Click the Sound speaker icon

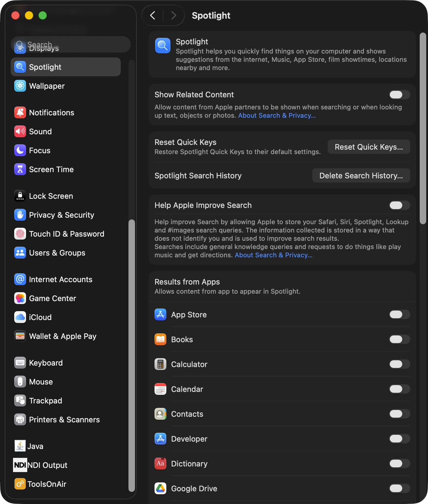[20, 132]
